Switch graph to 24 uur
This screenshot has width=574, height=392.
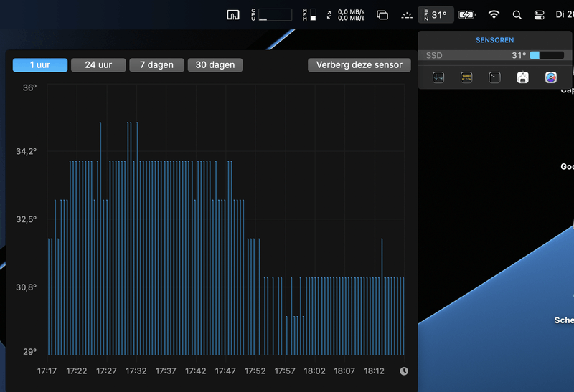click(98, 65)
